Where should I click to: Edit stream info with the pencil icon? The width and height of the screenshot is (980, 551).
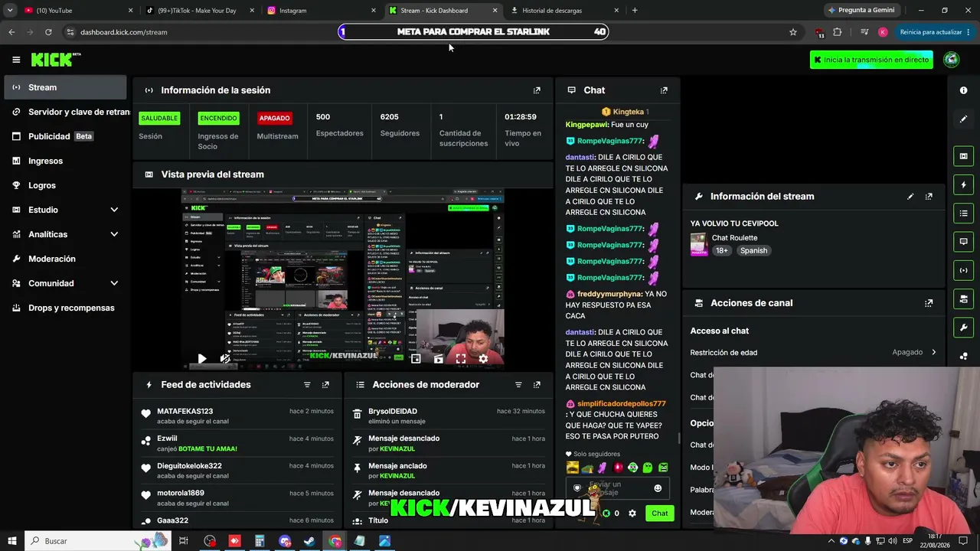(x=910, y=197)
